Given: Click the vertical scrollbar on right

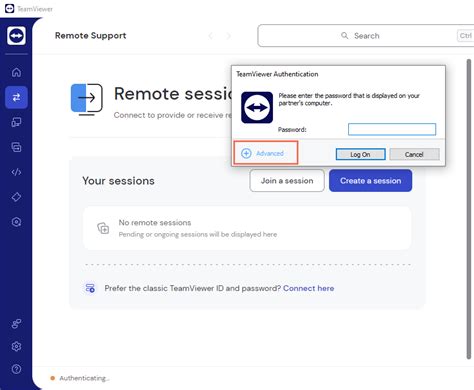Looking at the screenshot, I should coord(469,209).
